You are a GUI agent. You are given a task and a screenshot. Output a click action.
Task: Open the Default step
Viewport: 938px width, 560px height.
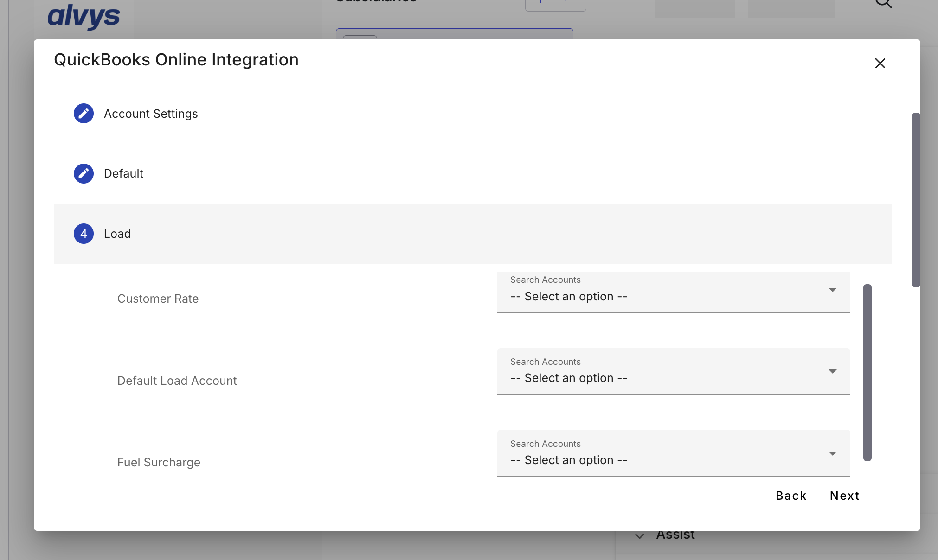pos(123,173)
